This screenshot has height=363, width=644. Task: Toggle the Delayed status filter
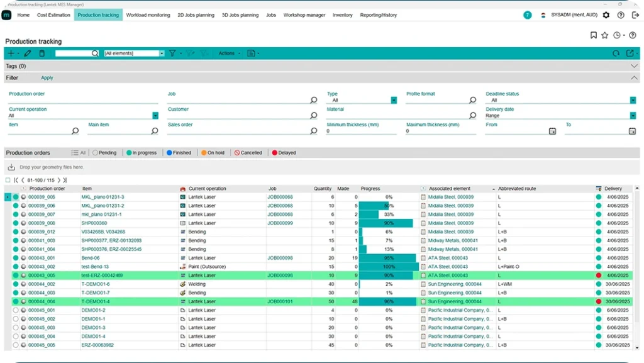(284, 153)
